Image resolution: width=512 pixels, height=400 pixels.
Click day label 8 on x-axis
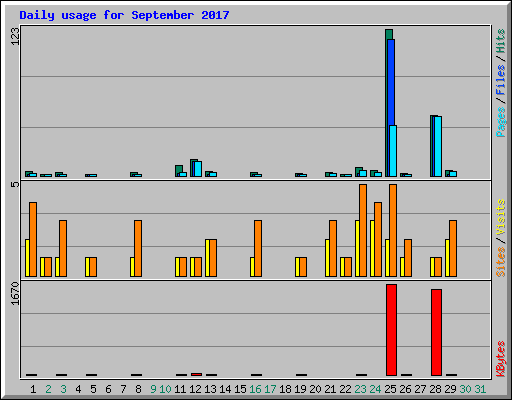(138, 389)
